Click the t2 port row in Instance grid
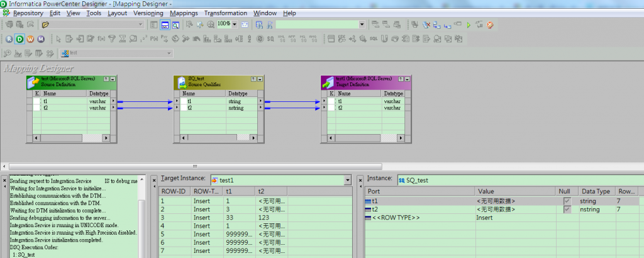 pos(504,210)
